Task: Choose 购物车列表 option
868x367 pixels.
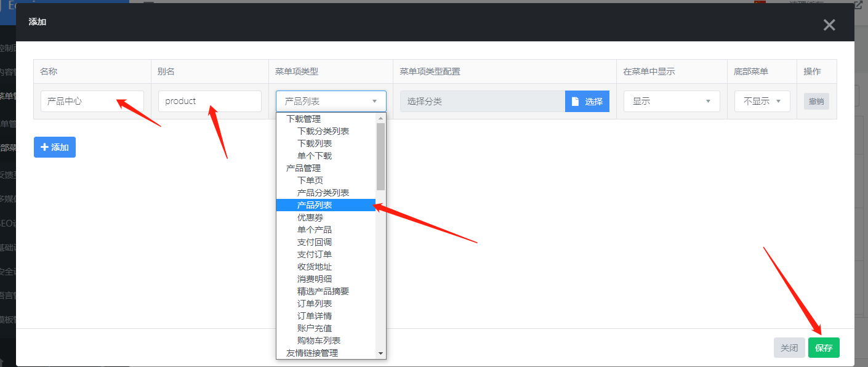Action: tap(319, 341)
